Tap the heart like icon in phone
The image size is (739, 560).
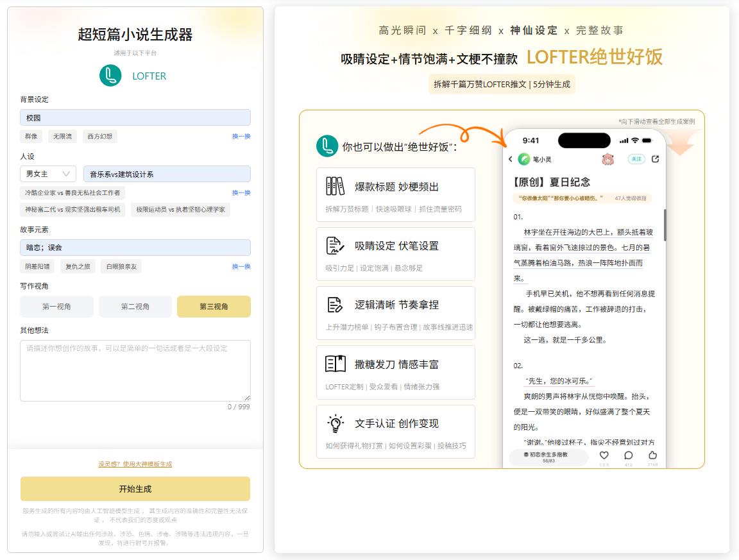point(604,455)
